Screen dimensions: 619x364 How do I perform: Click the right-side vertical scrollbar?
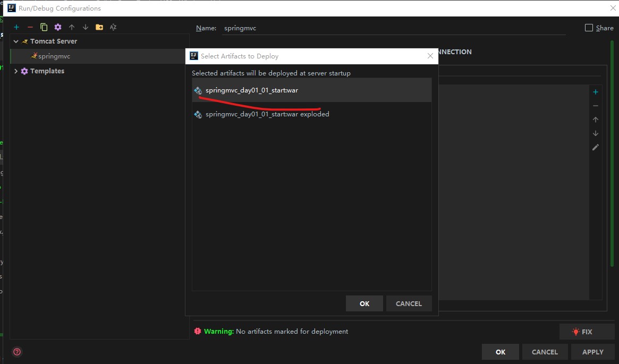tap(612, 154)
